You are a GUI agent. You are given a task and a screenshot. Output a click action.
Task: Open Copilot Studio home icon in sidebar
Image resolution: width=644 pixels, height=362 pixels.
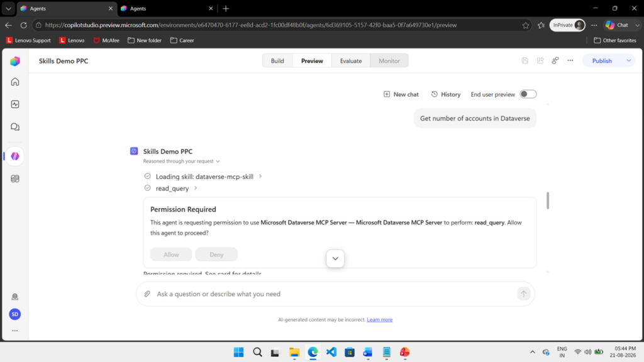coord(15,82)
